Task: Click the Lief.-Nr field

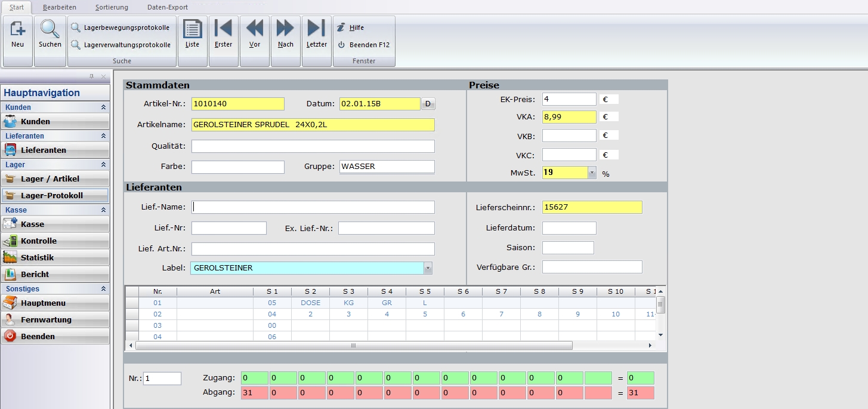Action: point(229,228)
